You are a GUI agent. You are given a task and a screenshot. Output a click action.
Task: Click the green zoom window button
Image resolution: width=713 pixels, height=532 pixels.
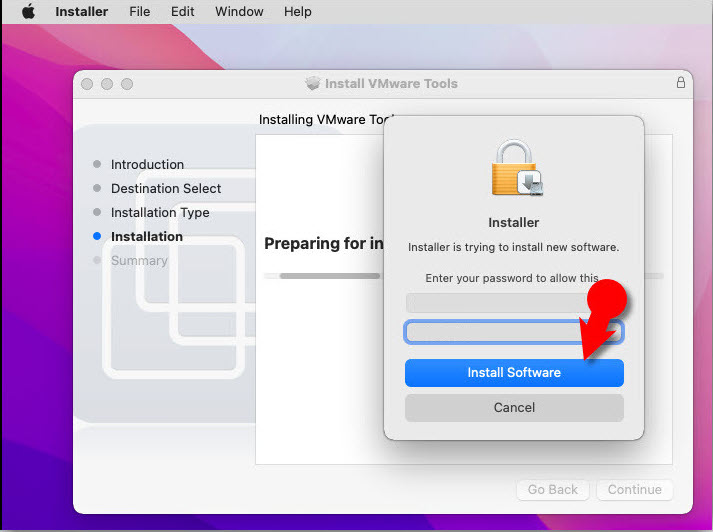tap(127, 84)
